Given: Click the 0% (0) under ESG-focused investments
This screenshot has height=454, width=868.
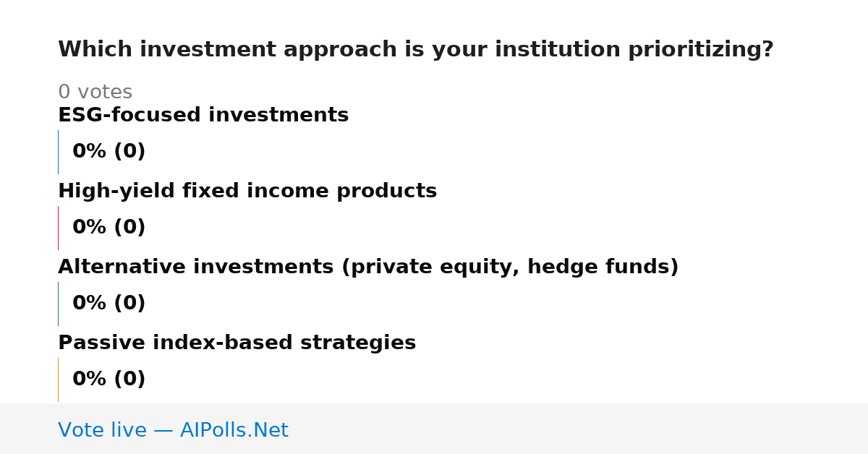Looking at the screenshot, I should [x=109, y=152].
